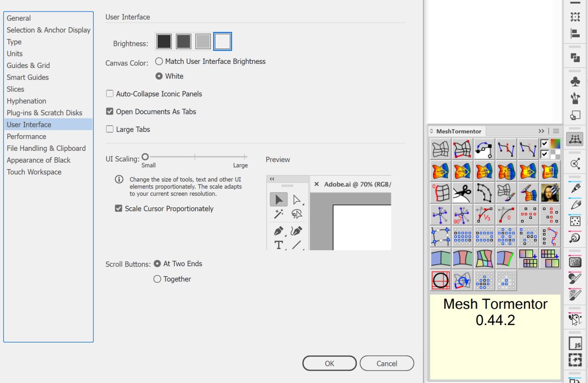Collapse MeshTormentor panel with double arrow
The width and height of the screenshot is (588, 383).
point(542,131)
